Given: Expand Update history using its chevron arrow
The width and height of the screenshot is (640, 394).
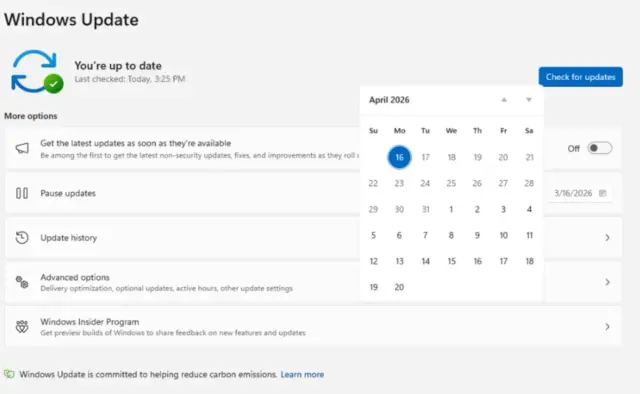Looking at the screenshot, I should (607, 238).
